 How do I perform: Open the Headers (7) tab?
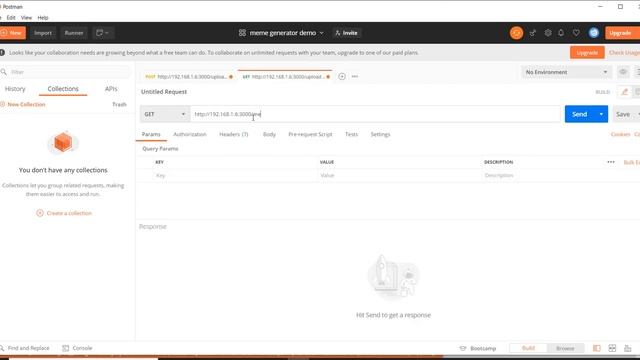point(233,134)
